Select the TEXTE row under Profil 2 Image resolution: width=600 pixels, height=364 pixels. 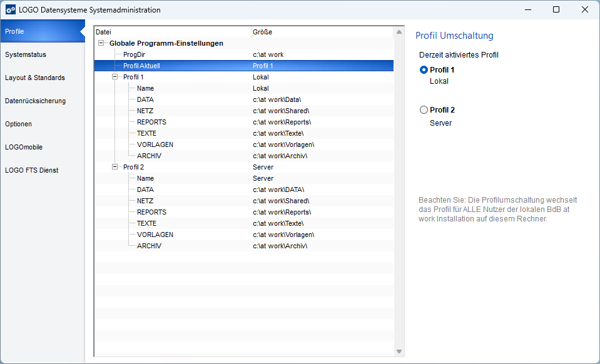pyautogui.click(x=244, y=223)
